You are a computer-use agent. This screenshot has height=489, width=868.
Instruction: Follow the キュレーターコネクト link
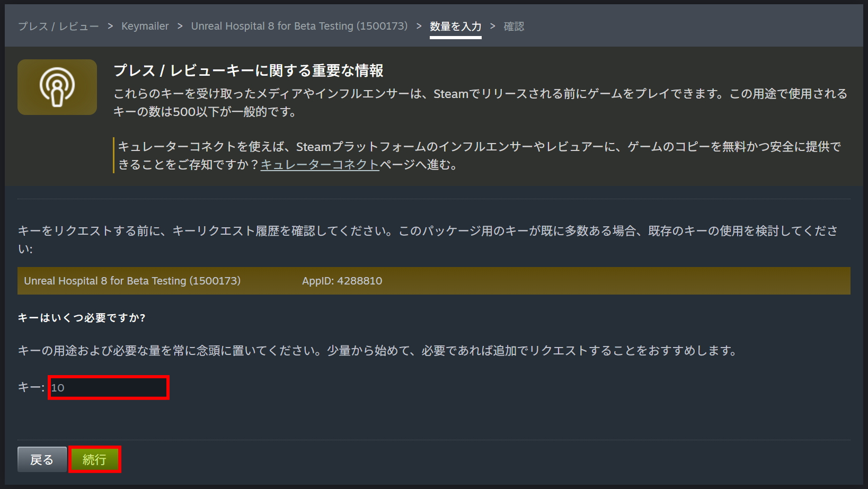point(320,165)
